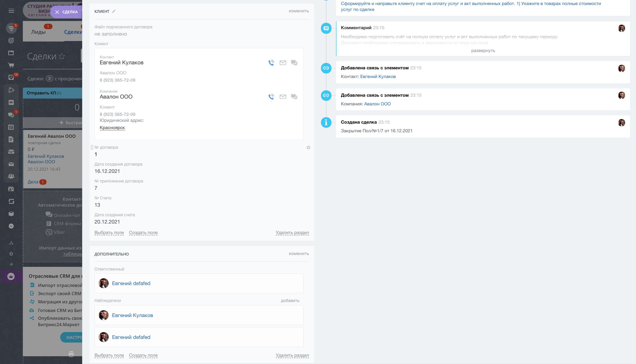Open the hamburger menu in sidebar
636x364 pixels.
click(11, 11)
